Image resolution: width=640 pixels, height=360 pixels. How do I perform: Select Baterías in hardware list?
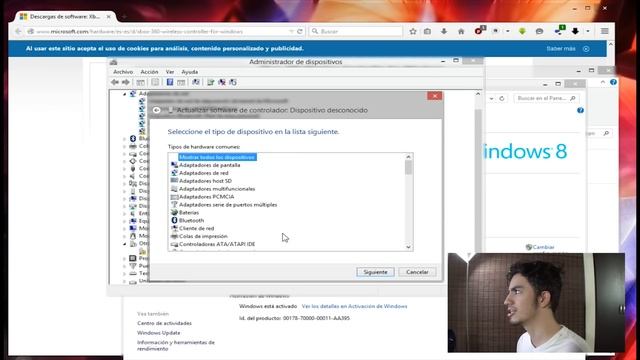pos(189,213)
